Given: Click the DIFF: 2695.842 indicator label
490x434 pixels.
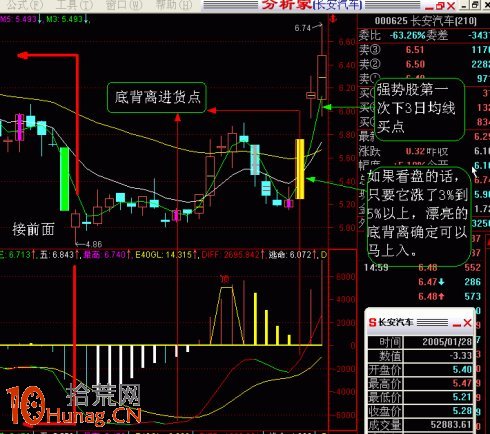Looking at the screenshot, I should point(233,255).
